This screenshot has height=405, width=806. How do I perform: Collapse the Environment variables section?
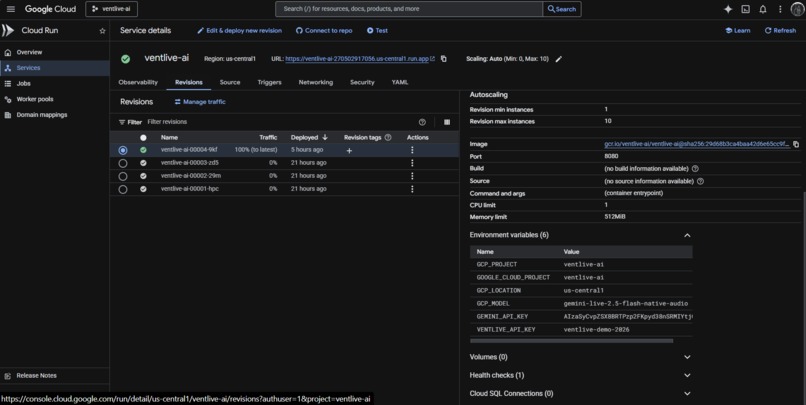coord(687,235)
